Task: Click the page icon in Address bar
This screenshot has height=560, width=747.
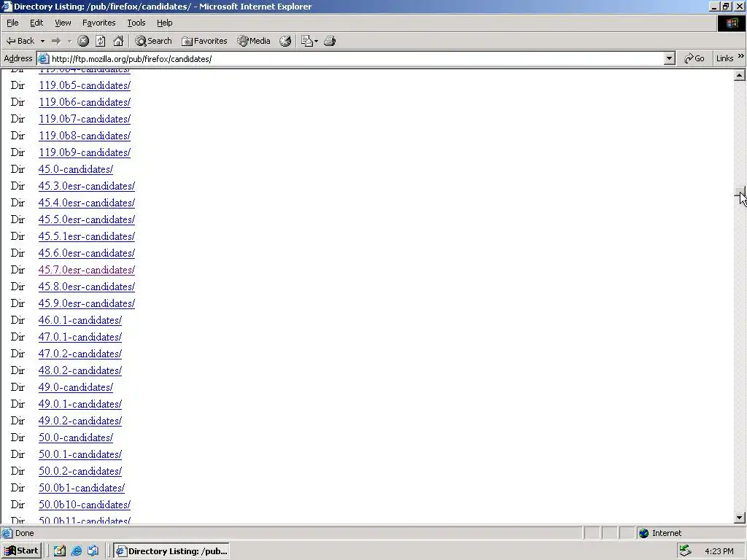Action: coord(43,58)
